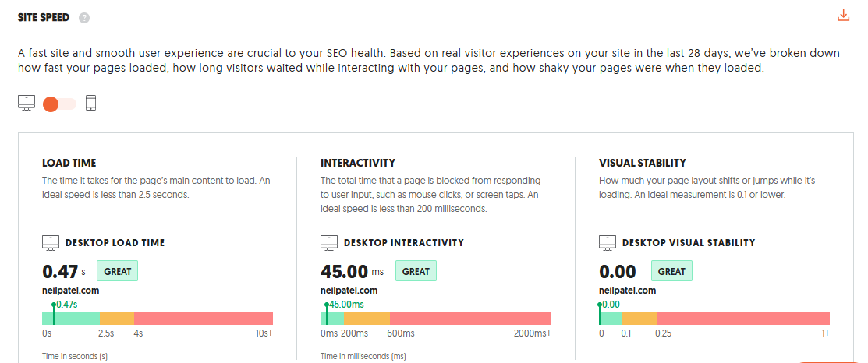Click the mobile phone icon beside the toggle

(x=90, y=103)
